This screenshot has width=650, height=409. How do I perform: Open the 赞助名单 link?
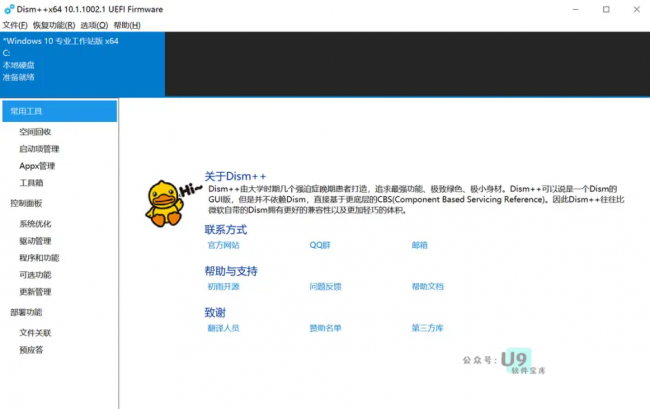tap(325, 328)
